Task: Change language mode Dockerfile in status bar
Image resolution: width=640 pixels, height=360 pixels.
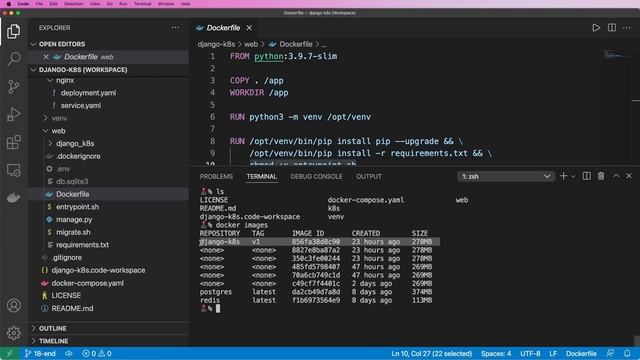Action: tap(581, 353)
